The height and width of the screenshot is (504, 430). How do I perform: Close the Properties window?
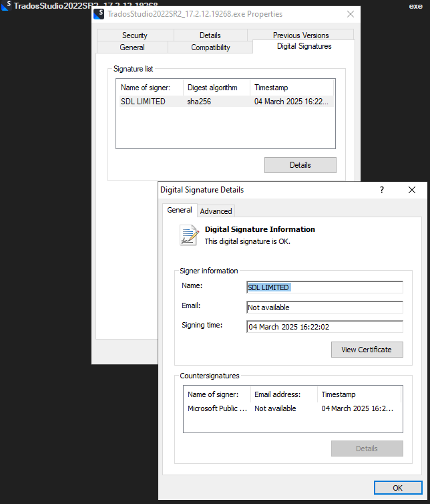351,14
